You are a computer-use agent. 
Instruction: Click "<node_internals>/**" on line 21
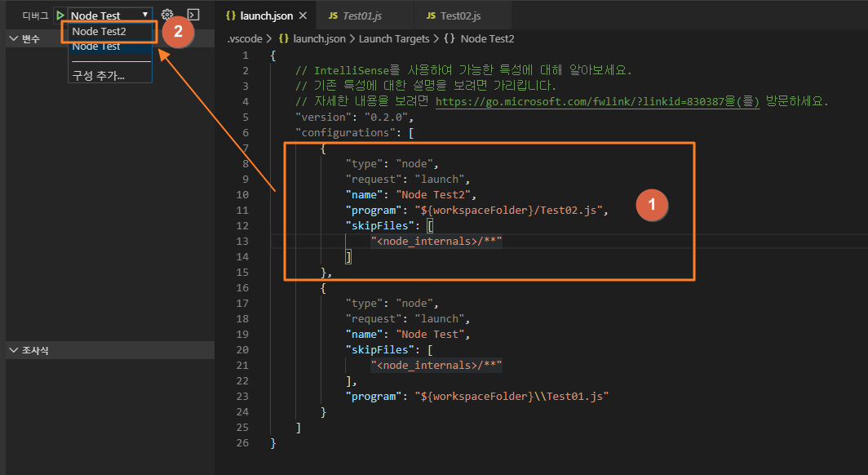[x=436, y=366]
